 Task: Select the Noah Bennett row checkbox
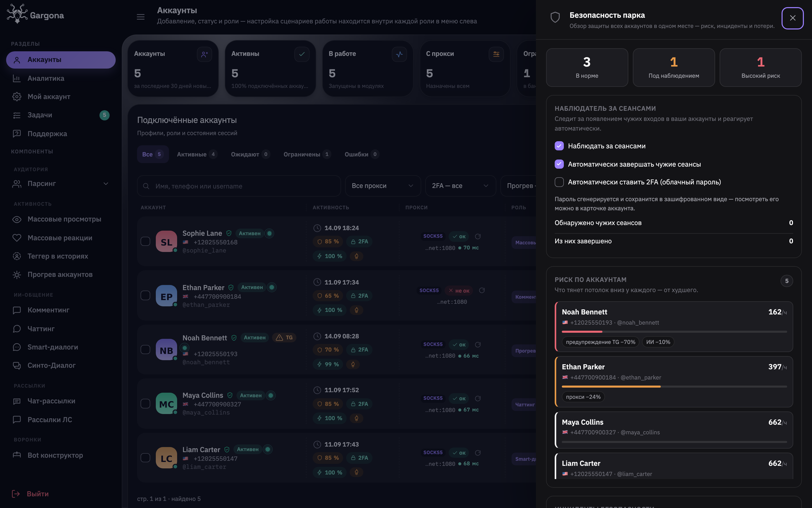click(x=145, y=350)
